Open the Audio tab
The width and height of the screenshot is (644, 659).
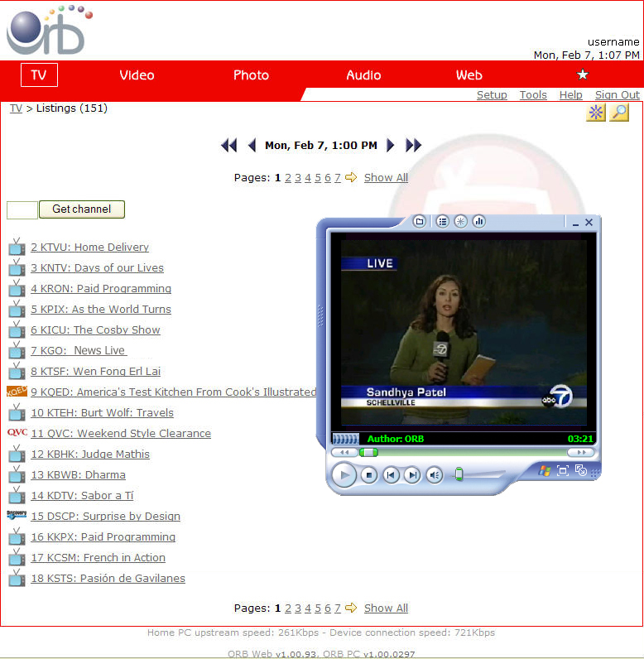pyautogui.click(x=363, y=75)
